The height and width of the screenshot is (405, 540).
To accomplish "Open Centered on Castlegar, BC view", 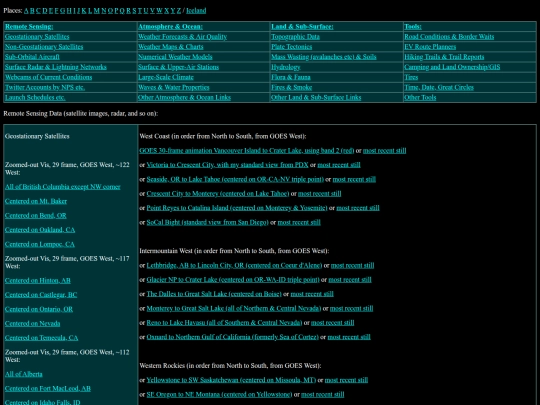I will pyautogui.click(x=41, y=295).
